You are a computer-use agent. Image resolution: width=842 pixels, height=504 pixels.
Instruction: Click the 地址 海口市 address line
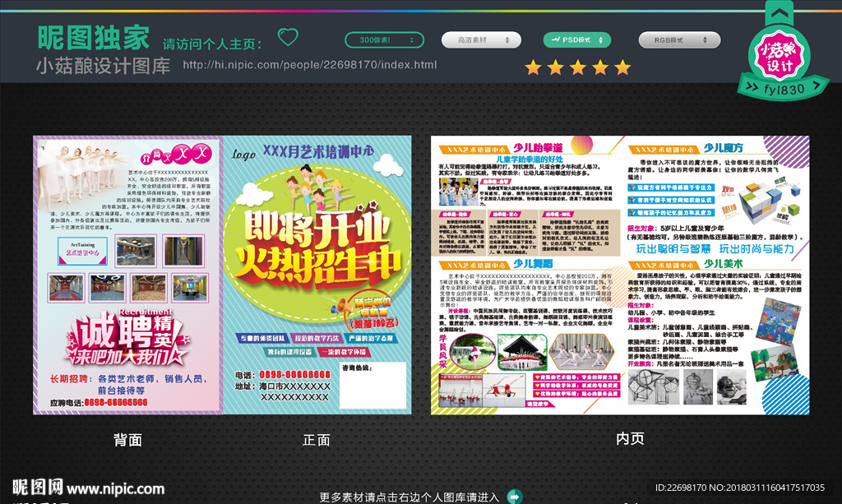[x=282, y=386]
